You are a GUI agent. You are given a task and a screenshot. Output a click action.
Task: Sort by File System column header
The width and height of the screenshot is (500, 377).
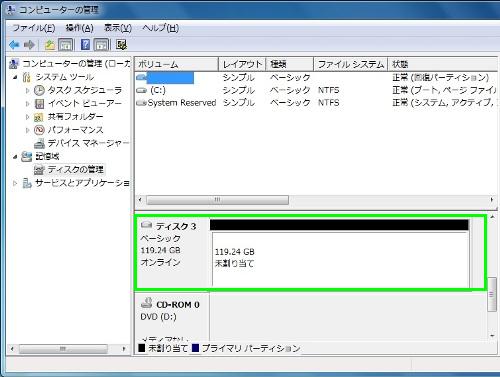tap(351, 64)
